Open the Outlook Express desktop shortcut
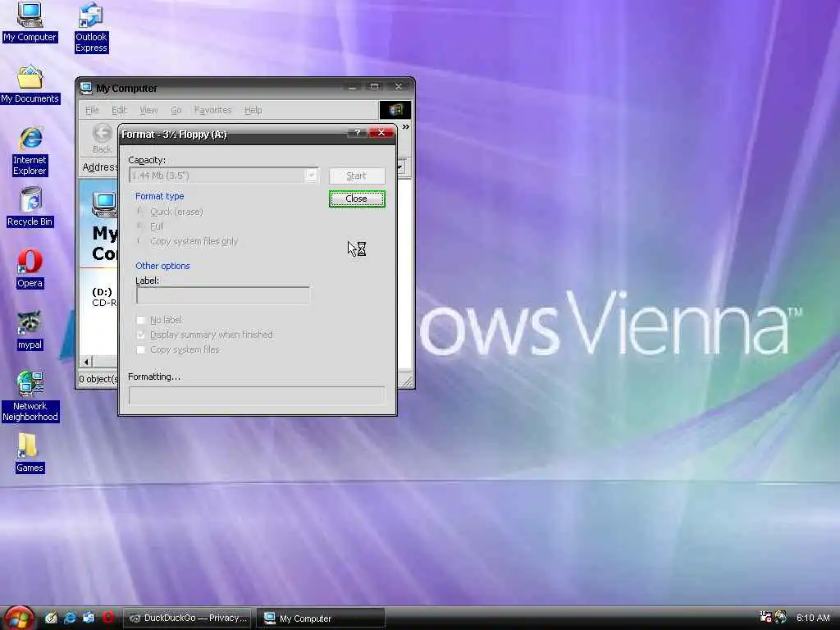840x630 pixels. [91, 27]
